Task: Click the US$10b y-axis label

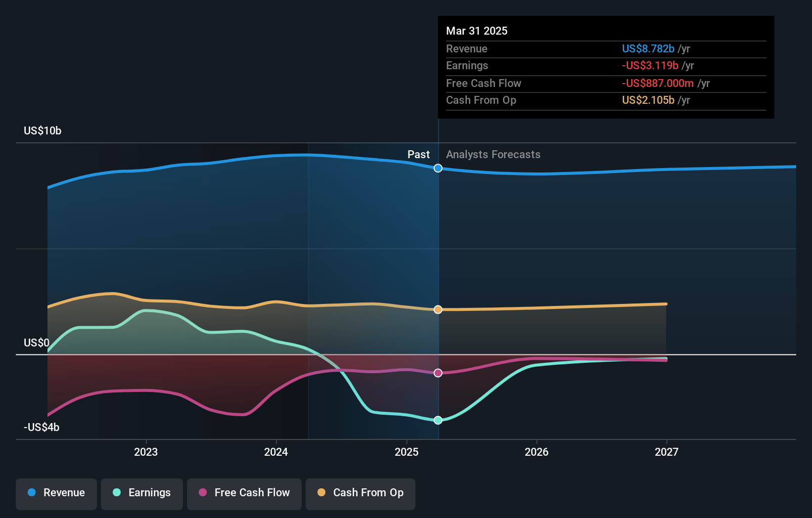Action: tap(43, 130)
